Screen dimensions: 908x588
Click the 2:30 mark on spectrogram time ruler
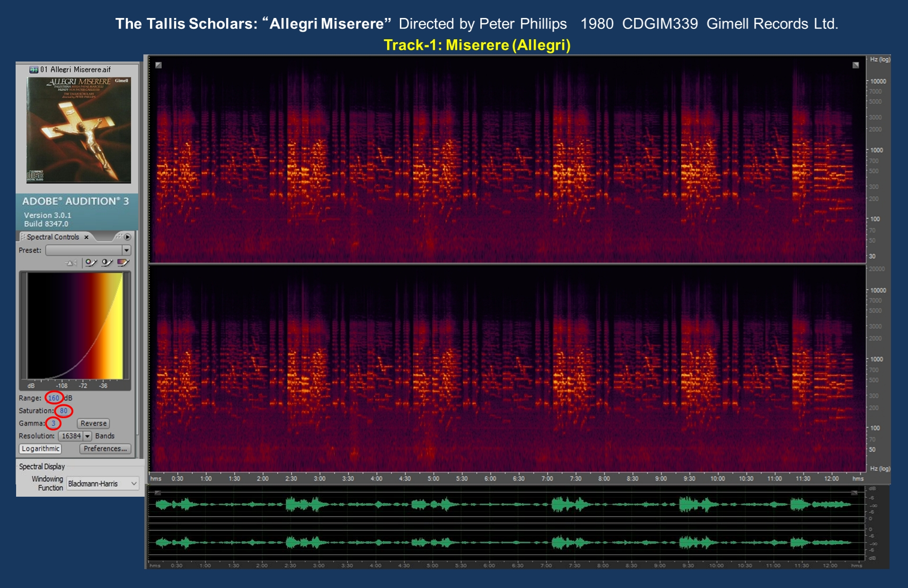pyautogui.click(x=291, y=479)
